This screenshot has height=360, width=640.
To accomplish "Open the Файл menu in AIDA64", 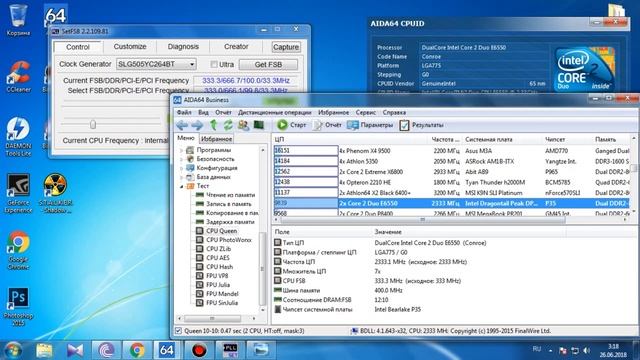I will pos(184,112).
